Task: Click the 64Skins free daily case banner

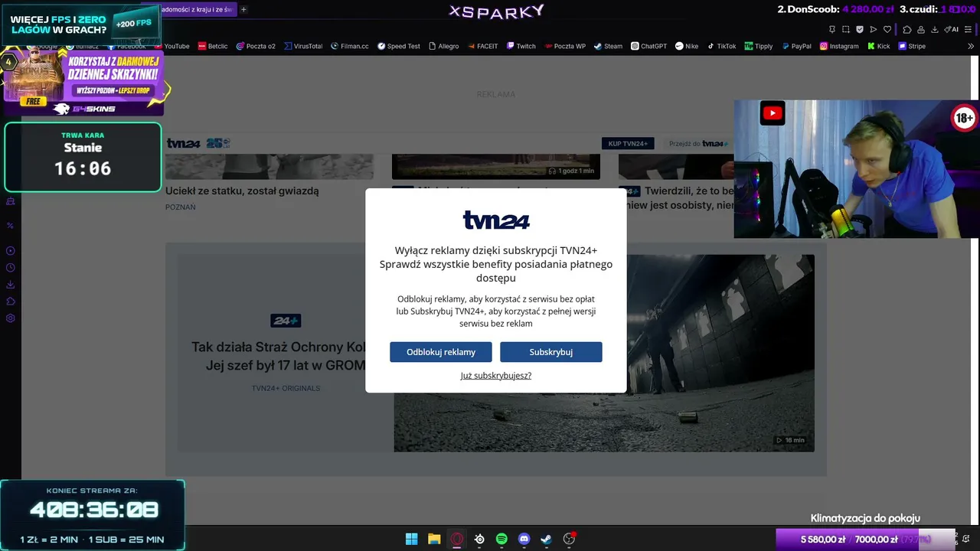Action: point(83,83)
